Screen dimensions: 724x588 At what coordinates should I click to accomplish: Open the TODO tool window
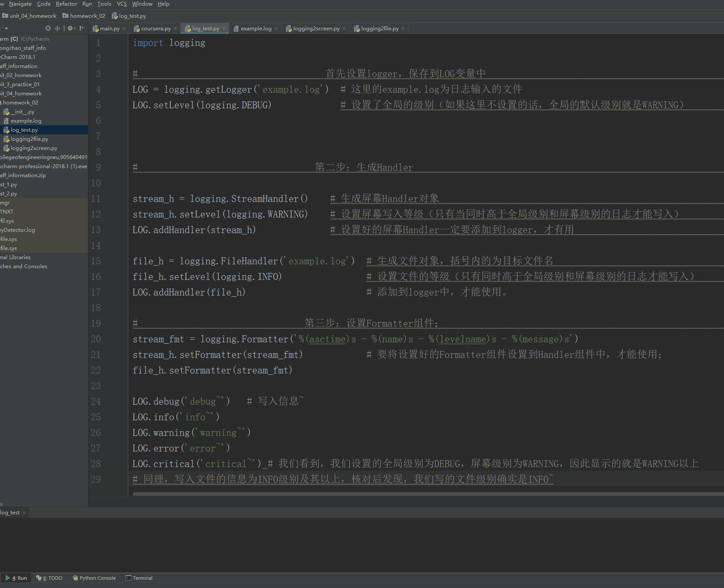tap(49, 578)
